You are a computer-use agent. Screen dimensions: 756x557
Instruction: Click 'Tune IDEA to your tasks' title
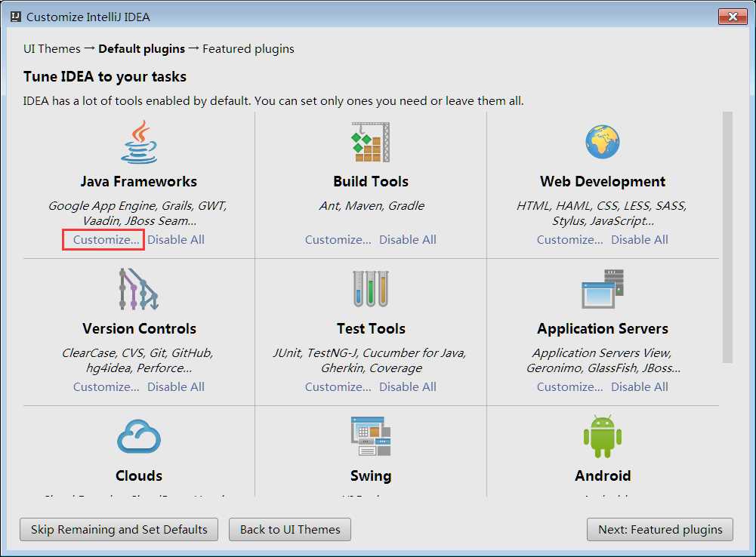pos(105,77)
